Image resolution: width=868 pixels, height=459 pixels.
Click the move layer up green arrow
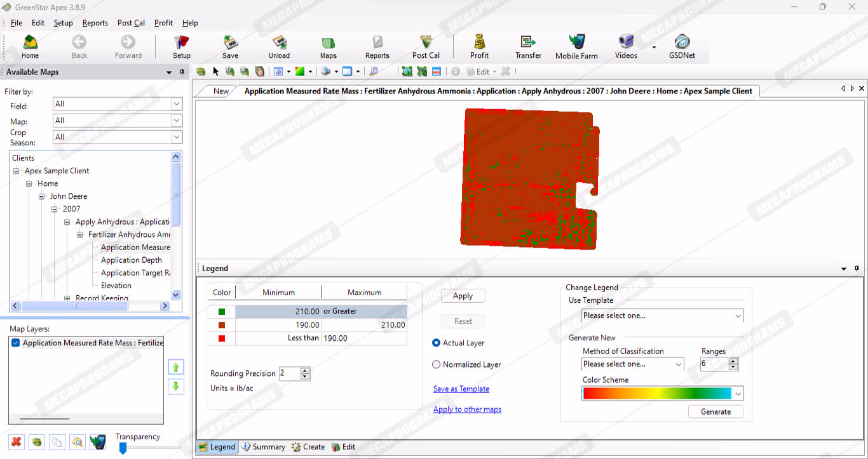[x=176, y=367]
